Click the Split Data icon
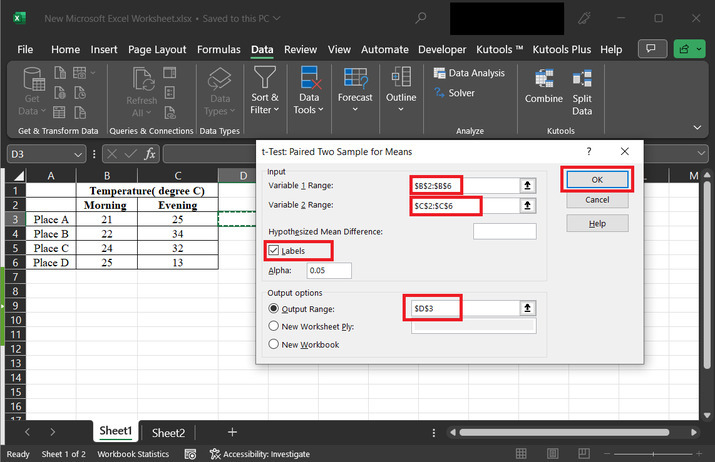Image resolution: width=715 pixels, height=462 pixels. [x=582, y=80]
